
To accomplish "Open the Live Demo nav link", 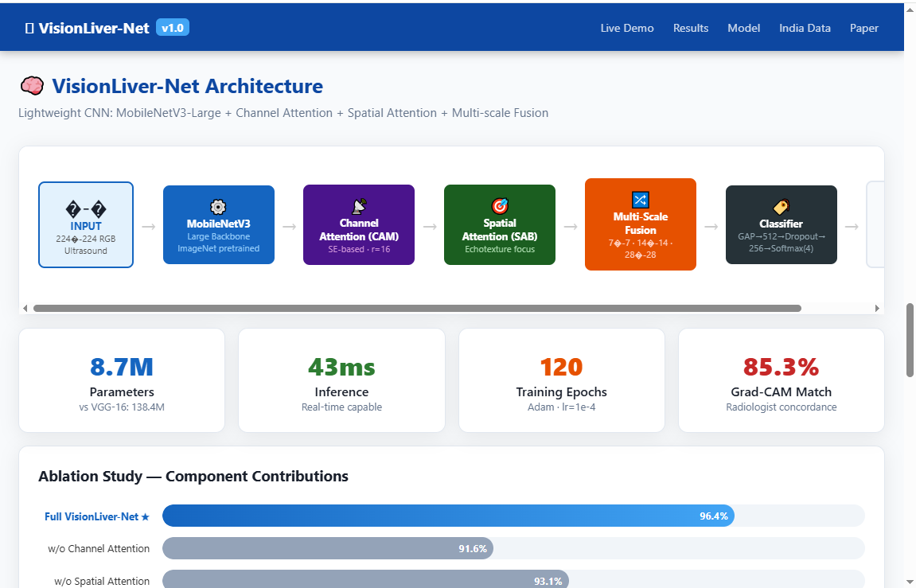I will pos(627,28).
